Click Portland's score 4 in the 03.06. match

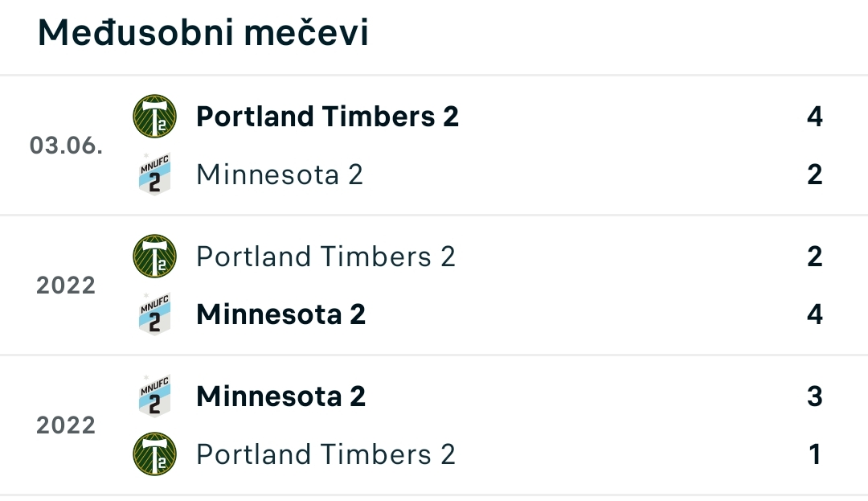(814, 117)
